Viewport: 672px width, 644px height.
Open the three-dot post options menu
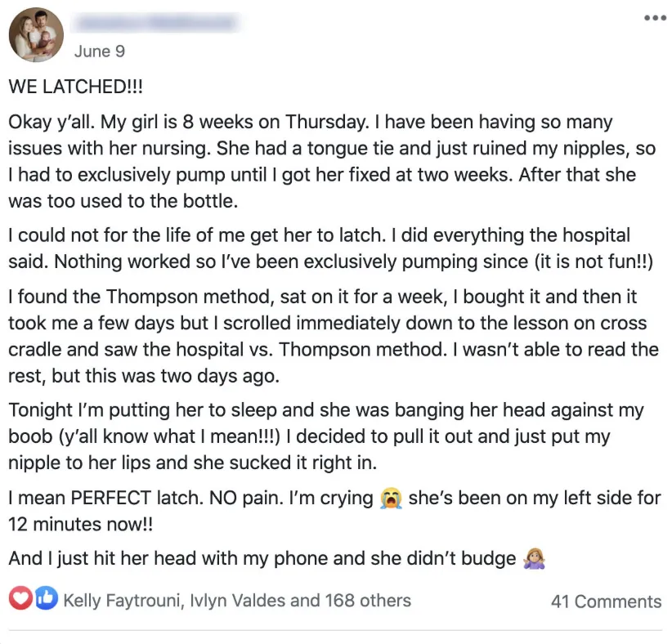(656, 17)
